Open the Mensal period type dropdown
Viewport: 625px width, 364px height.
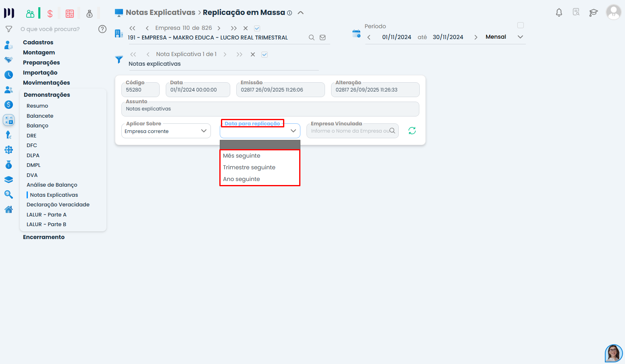(x=504, y=37)
